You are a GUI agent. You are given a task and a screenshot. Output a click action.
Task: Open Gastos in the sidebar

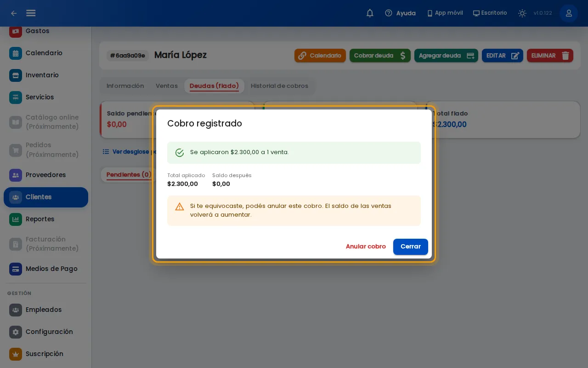point(46,31)
